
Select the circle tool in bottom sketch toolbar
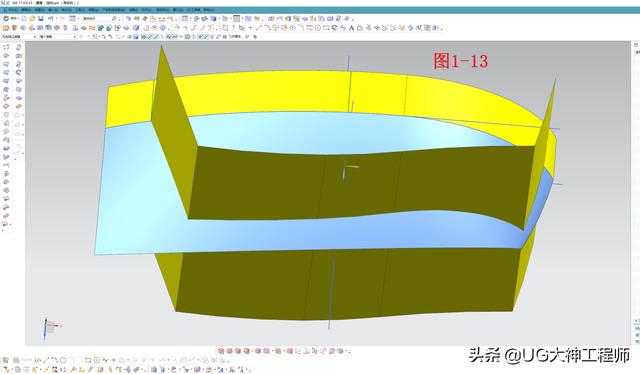pos(63,360)
